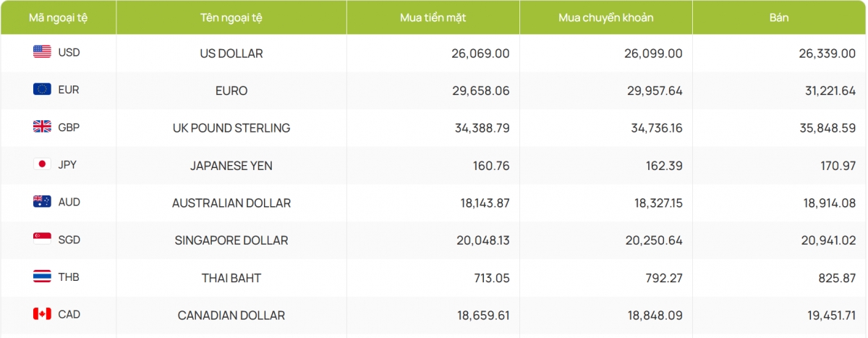This screenshot has width=868, height=338.
Task: Click the United States flag icon
Action: [42, 51]
